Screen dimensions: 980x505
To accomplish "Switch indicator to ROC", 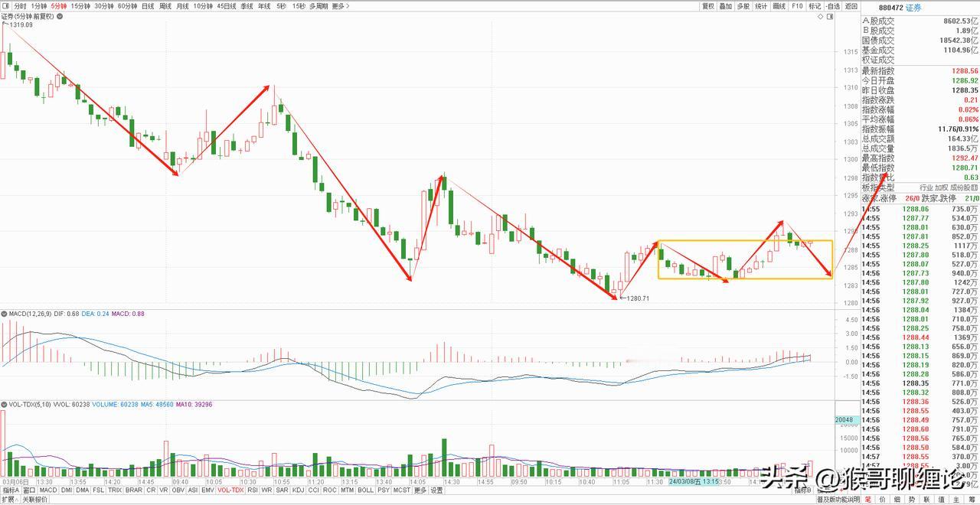I will point(329,490).
